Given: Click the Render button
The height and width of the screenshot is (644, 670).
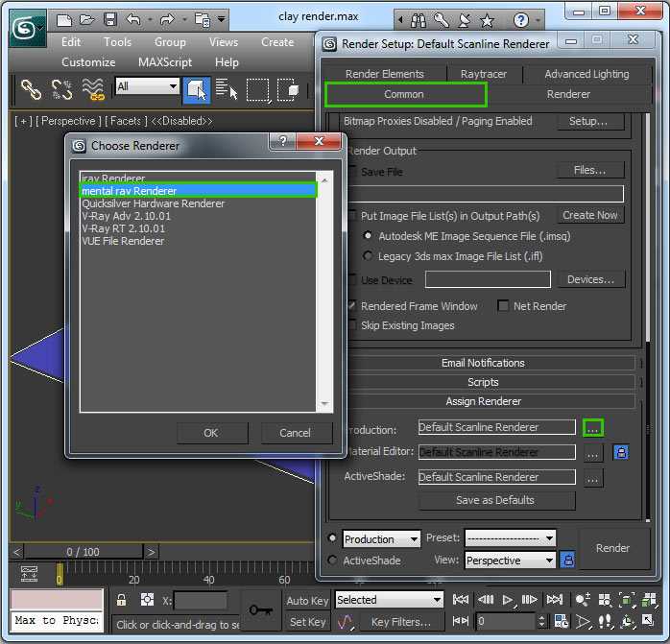Looking at the screenshot, I should [612, 548].
